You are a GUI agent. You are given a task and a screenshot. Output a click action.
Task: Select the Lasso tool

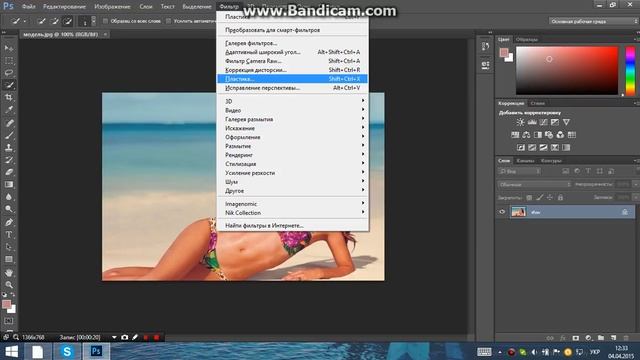[9, 73]
